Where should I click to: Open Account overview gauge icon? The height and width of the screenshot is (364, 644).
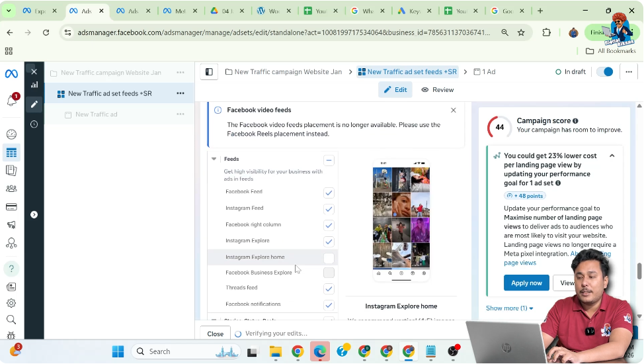click(x=11, y=134)
